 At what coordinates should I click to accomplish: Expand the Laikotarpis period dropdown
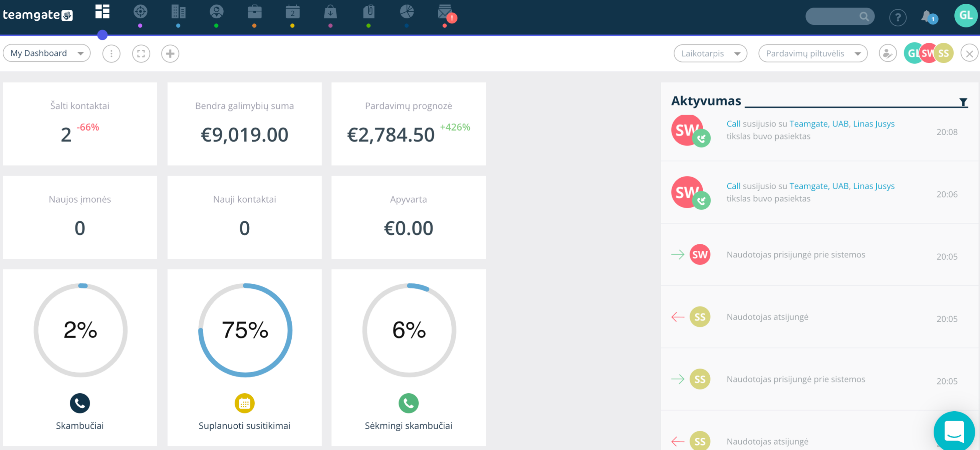click(710, 54)
